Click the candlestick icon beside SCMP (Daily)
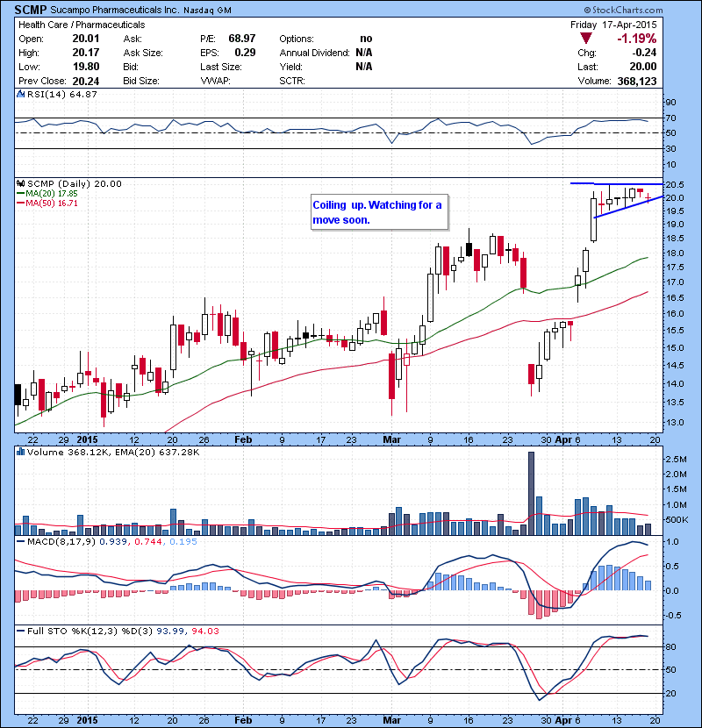Screen dimensions: 702x728 [x=20, y=183]
